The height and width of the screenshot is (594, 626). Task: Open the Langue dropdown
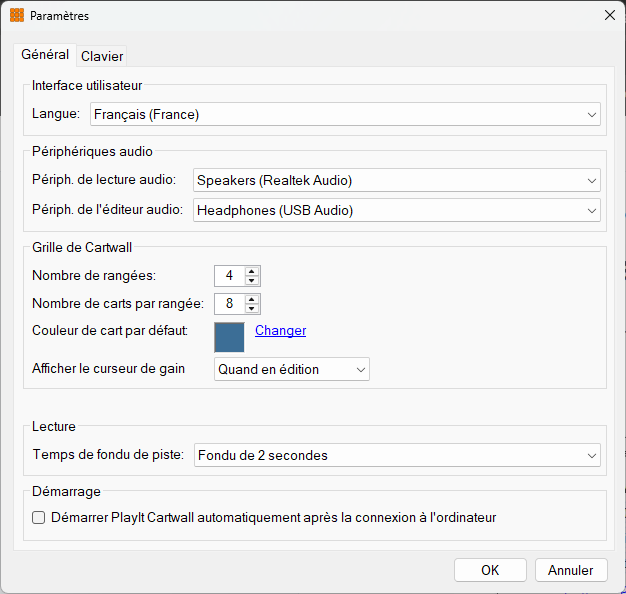[x=345, y=115]
